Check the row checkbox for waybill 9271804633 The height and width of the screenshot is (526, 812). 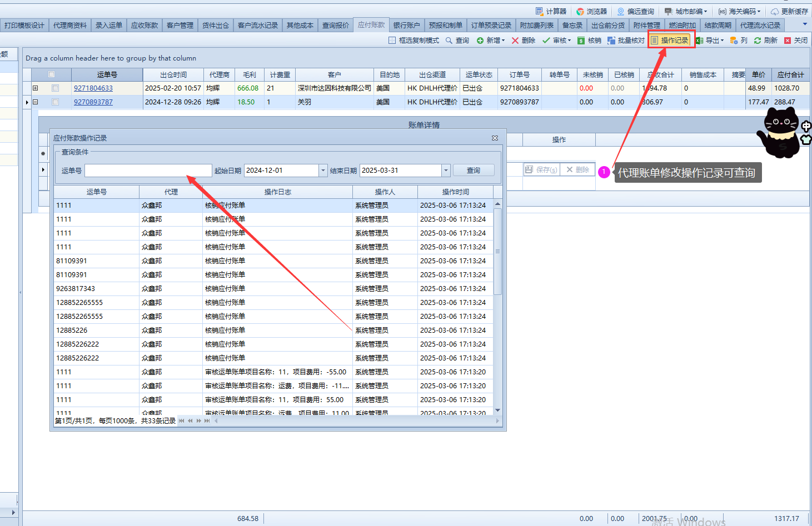pyautogui.click(x=55, y=88)
